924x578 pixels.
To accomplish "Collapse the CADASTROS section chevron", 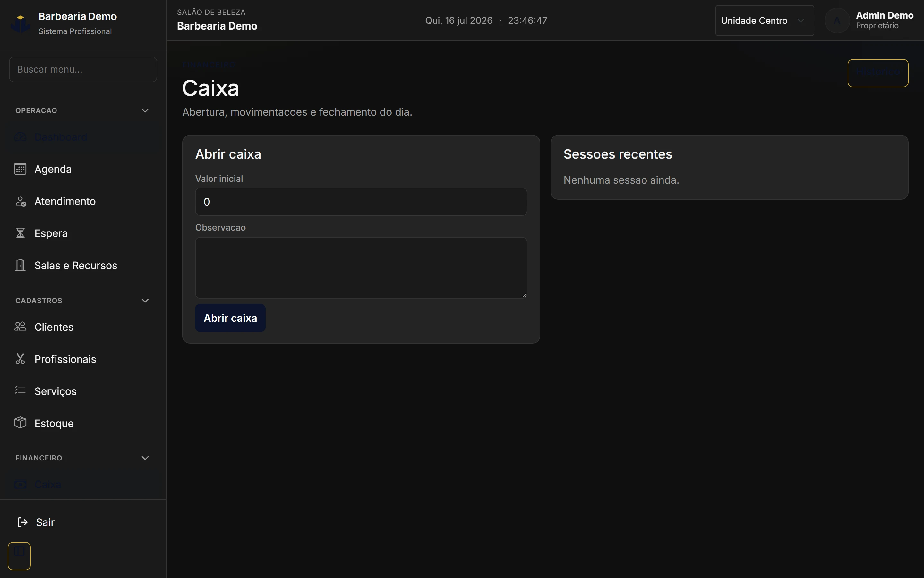I will (x=145, y=301).
